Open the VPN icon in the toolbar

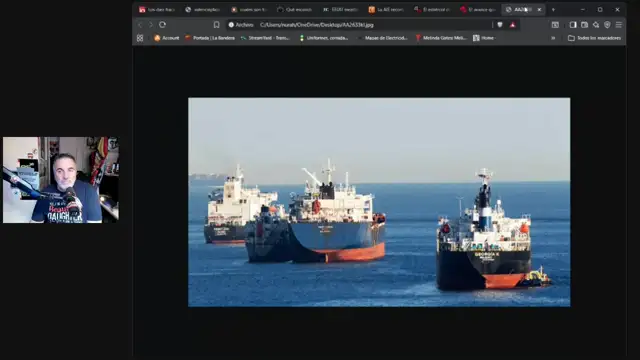coord(607,25)
